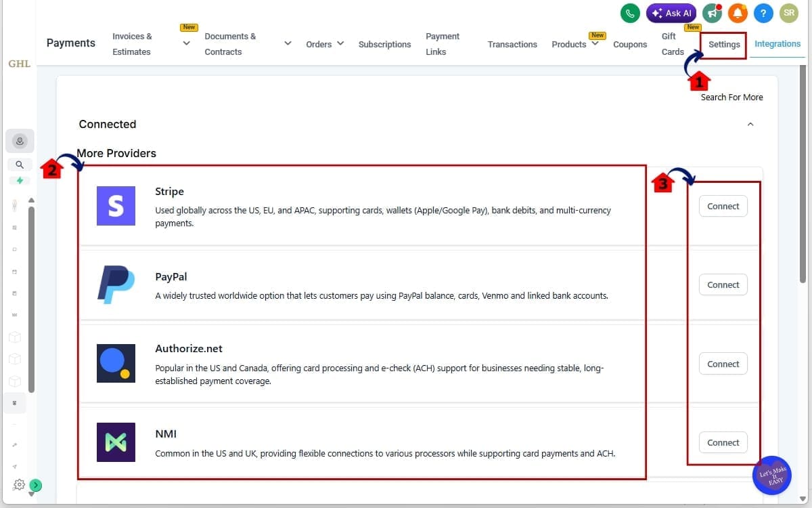The image size is (812, 508).
Task: Select the Integrations tab
Action: click(777, 44)
